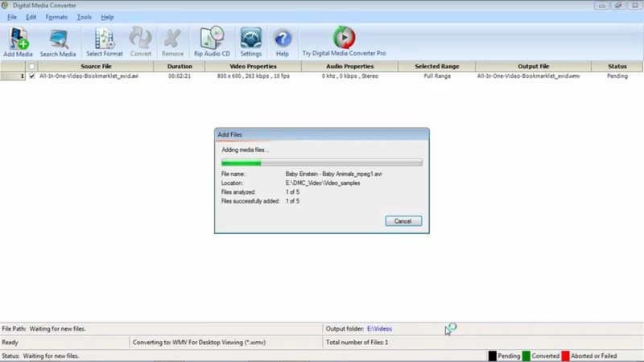Click the Audio Properties column header

350,66
